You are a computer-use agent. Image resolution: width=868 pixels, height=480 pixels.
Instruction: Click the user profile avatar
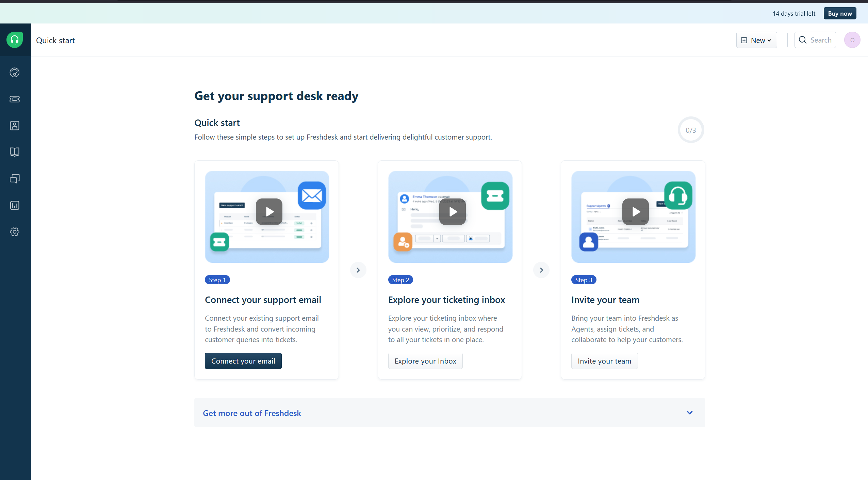[x=852, y=40]
